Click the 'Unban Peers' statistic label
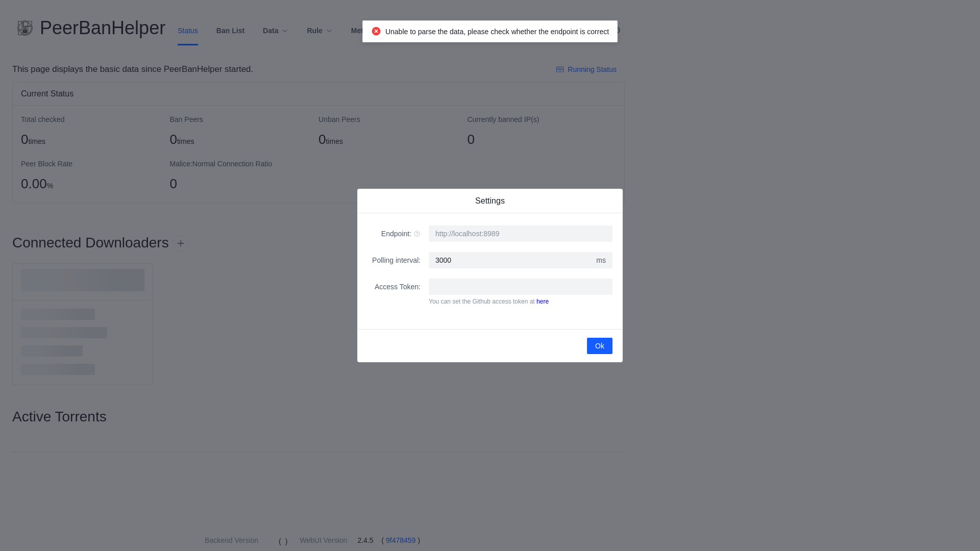 tap(339, 119)
